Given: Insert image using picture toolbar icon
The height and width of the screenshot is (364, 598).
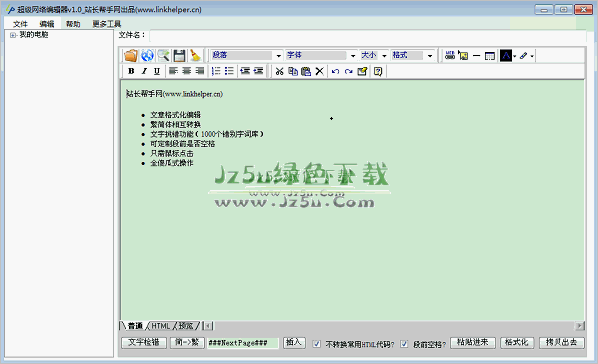Looking at the screenshot, I should (x=463, y=56).
